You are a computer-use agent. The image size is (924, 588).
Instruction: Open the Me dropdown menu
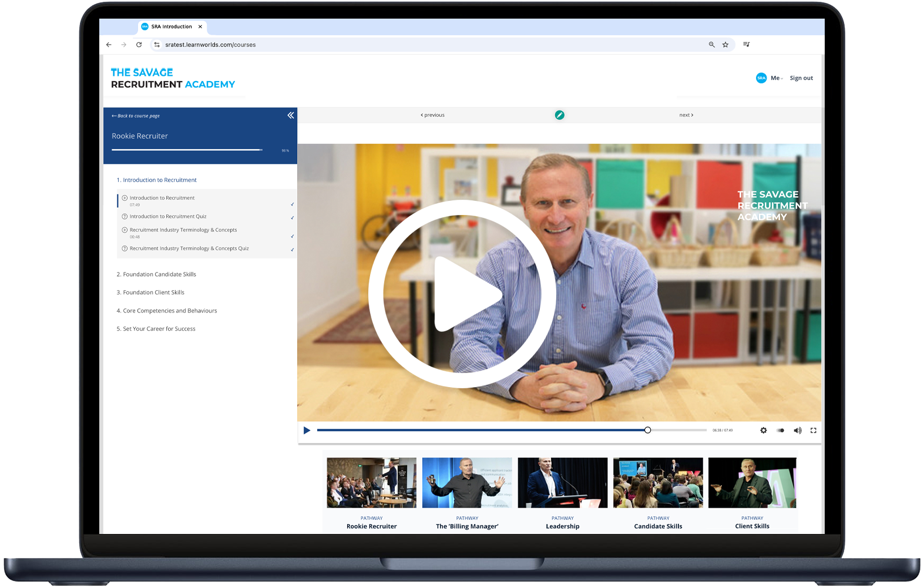click(777, 78)
